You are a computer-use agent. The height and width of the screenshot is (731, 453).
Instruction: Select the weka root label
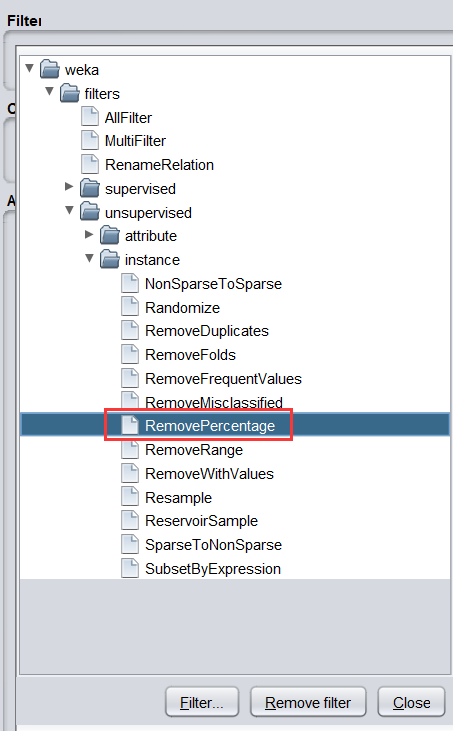[82, 70]
